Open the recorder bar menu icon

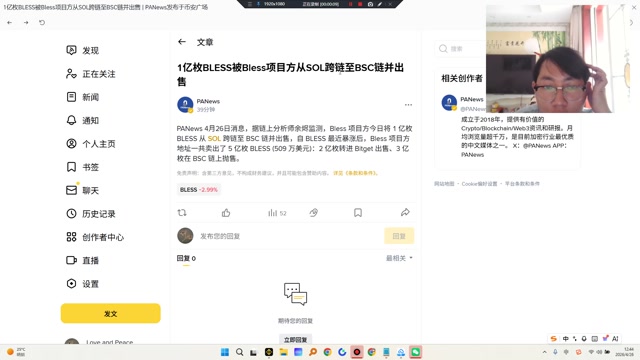coord(250,4)
